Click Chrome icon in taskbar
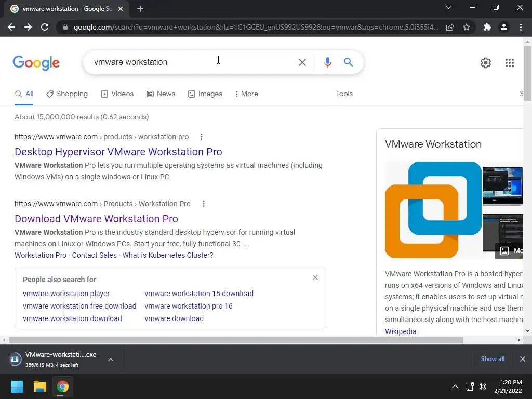This screenshot has height=399, width=532. [63, 387]
